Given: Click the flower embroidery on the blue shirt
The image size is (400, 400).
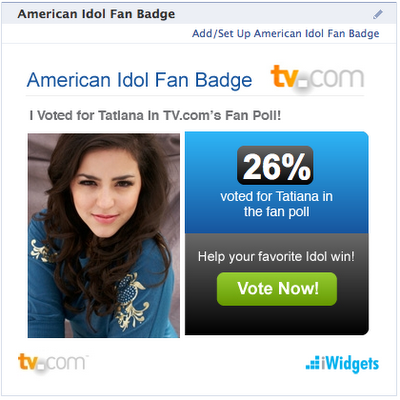Looking at the screenshot, I should (131, 300).
